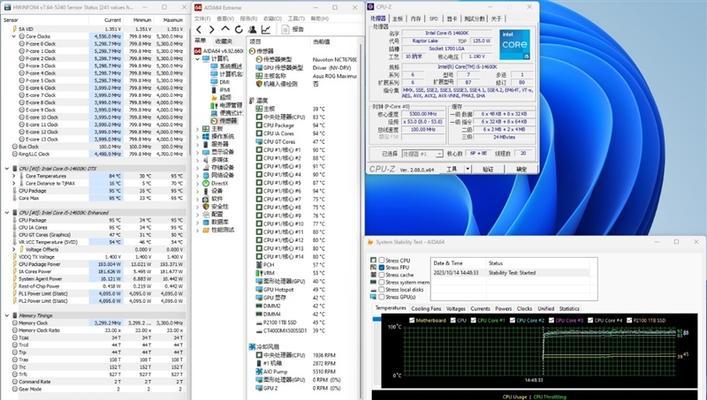Click the HWiNFO64 title bar icon
This screenshot has height=400, width=707.
pos(7,8)
